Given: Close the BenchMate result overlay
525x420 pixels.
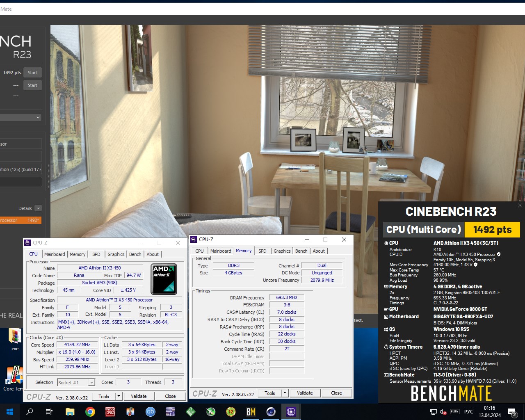Looking at the screenshot, I should (520, 205).
